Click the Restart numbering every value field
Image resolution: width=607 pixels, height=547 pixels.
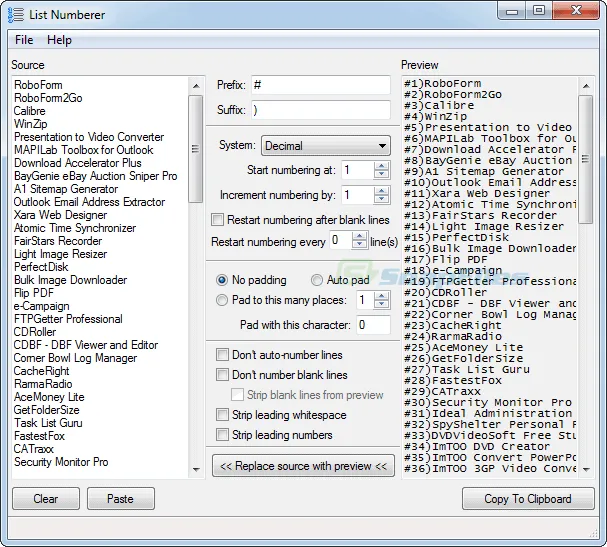[x=341, y=240]
